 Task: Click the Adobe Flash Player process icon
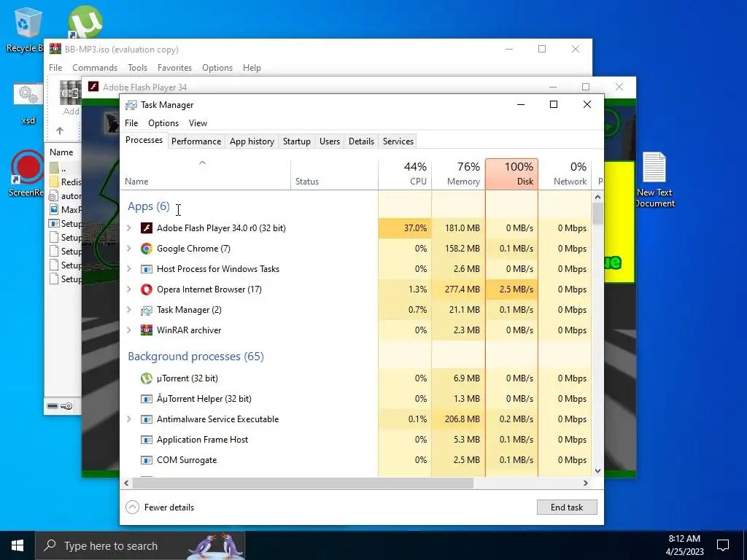click(146, 228)
